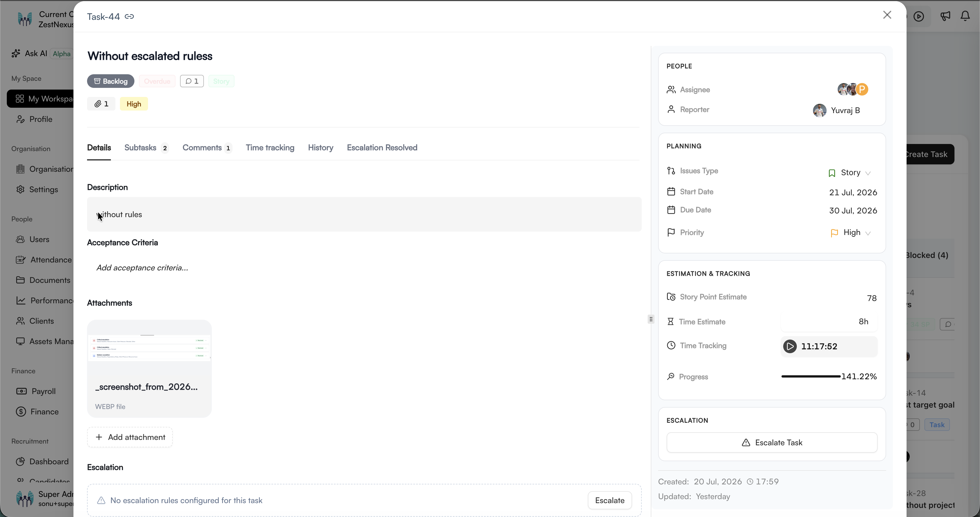
Task: Close the task detail dialog
Action: 887,15
